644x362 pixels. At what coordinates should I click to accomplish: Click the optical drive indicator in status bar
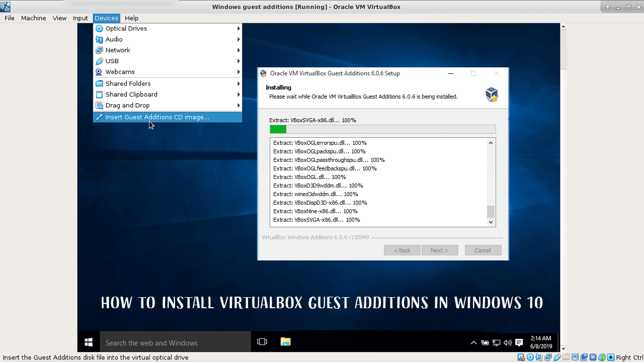click(530, 357)
